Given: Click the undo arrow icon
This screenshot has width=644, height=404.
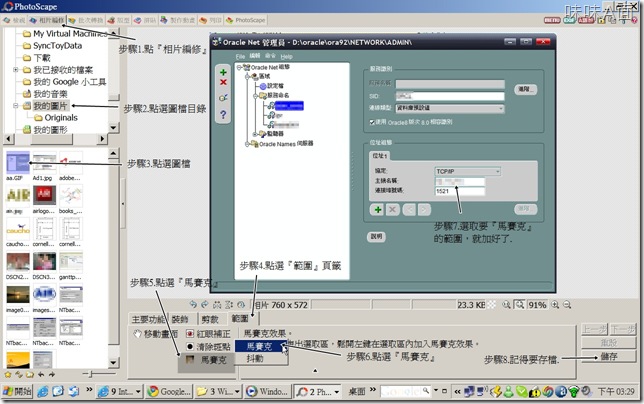Looking at the screenshot, I should pyautogui.click(x=193, y=305).
